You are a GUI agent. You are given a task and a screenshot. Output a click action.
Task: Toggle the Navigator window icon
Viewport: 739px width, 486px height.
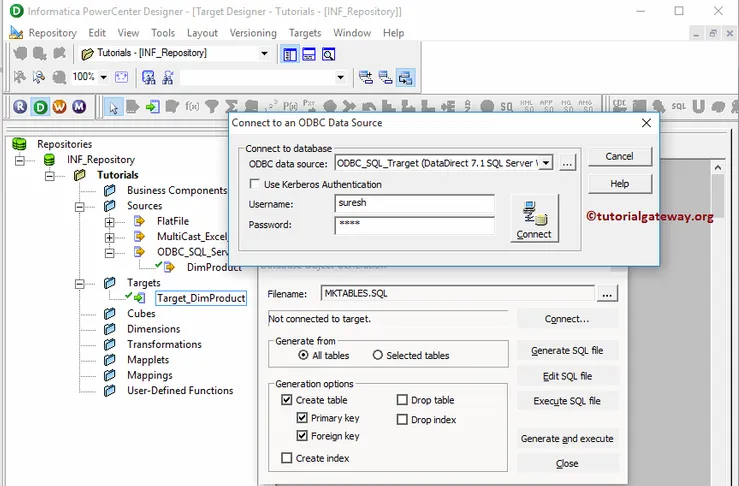click(x=290, y=55)
